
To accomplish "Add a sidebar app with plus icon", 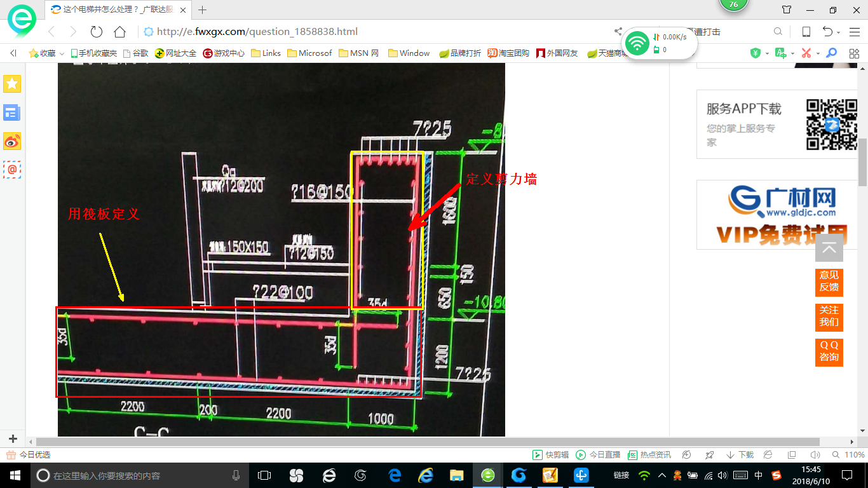I will coord(13,438).
